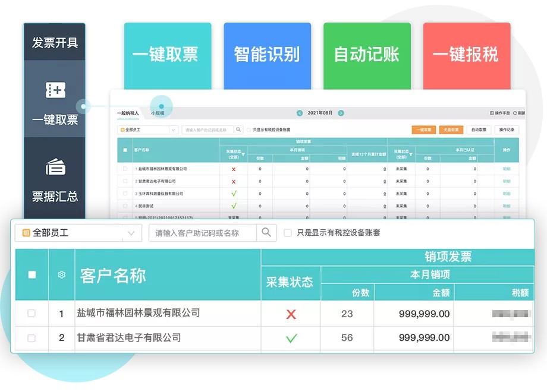Enable 只是显示有税控设备账套 checkbox in enlarged panel
547x392 pixels.
click(x=288, y=233)
